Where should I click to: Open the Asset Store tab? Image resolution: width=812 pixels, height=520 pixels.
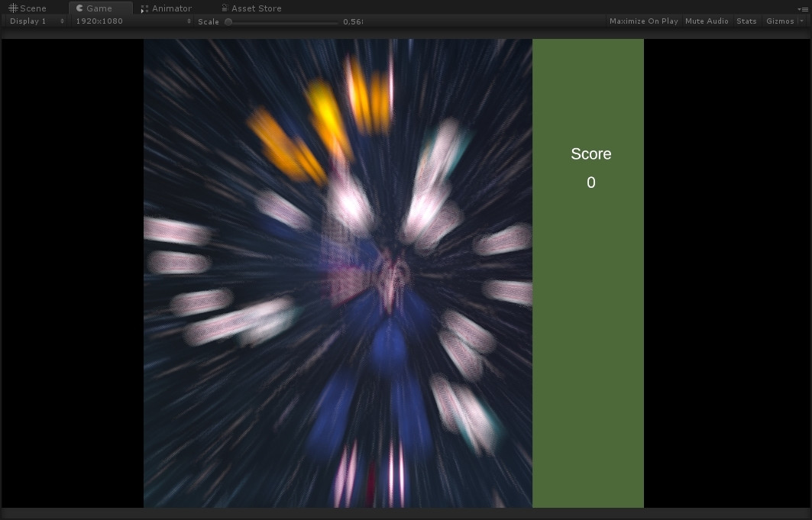tap(251, 8)
